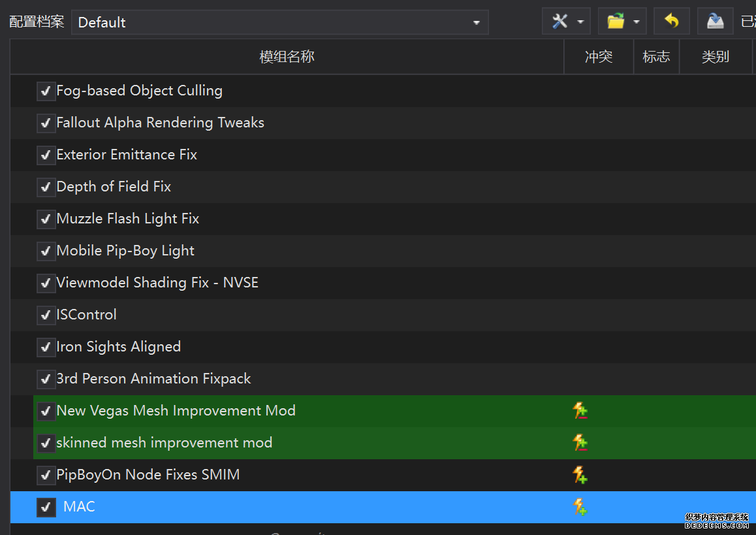Uncheck the Fog-based Object Culling mod

pyautogui.click(x=46, y=91)
